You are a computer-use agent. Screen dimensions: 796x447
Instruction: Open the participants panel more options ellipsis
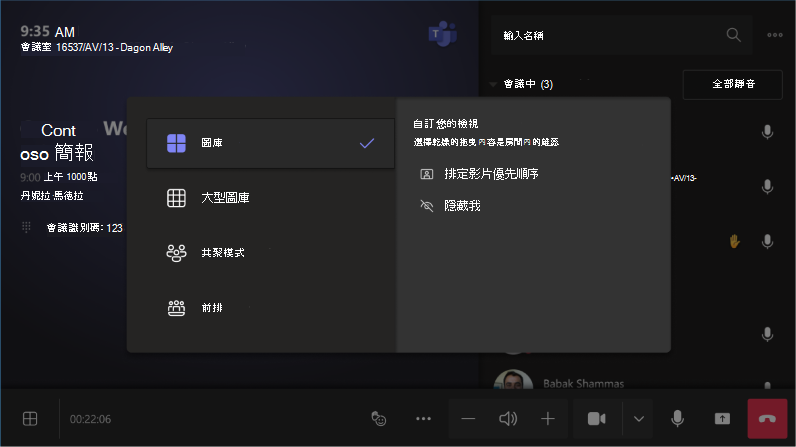(x=775, y=35)
